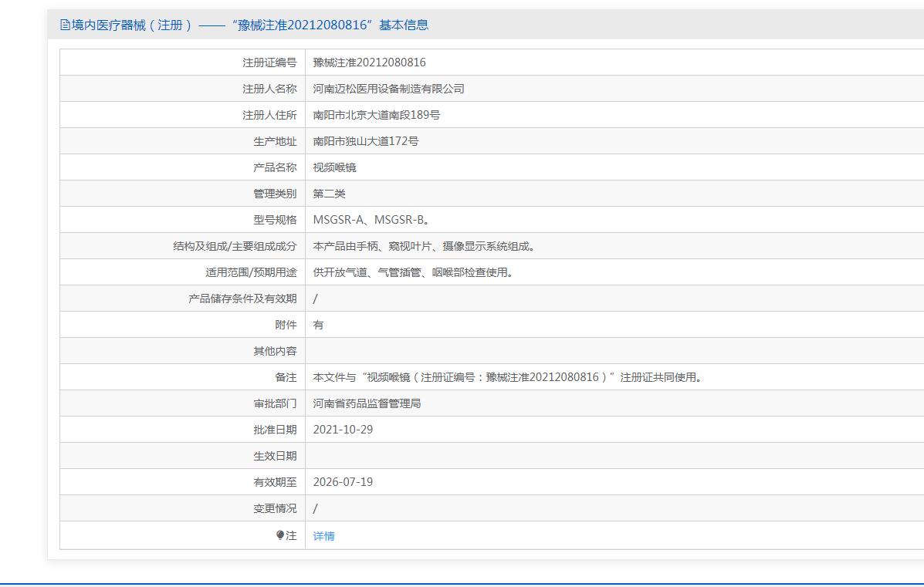Screen dimensions: 924x587
Task: Select approval department 河南省药品监督管理局
Action: (367, 403)
